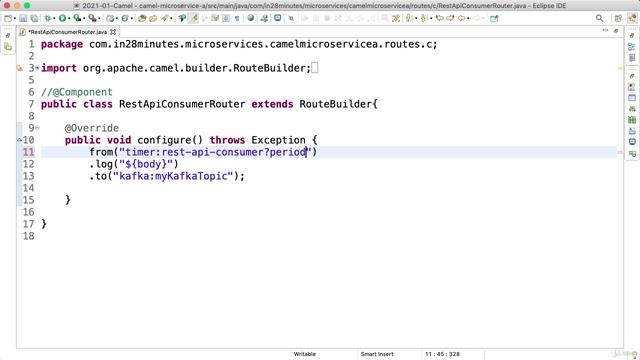The width and height of the screenshot is (640, 360).
Task: Go to Last Edit Location icon
Action: tap(440, 18)
